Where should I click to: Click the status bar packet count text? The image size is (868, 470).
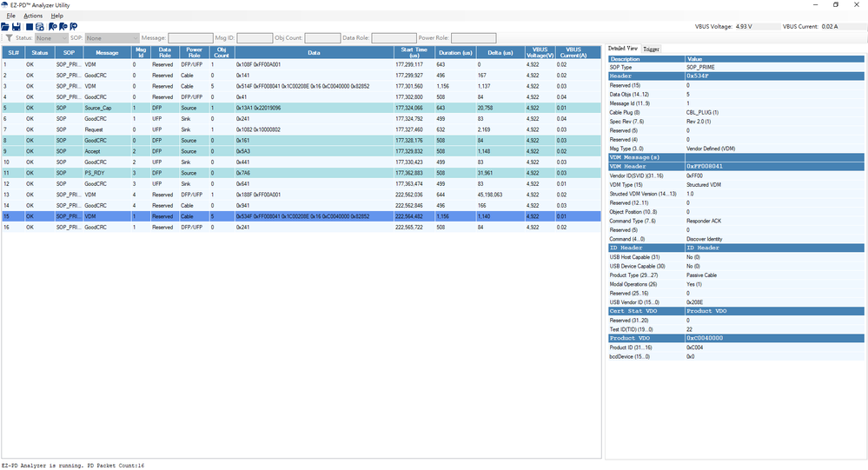pyautogui.click(x=72, y=466)
